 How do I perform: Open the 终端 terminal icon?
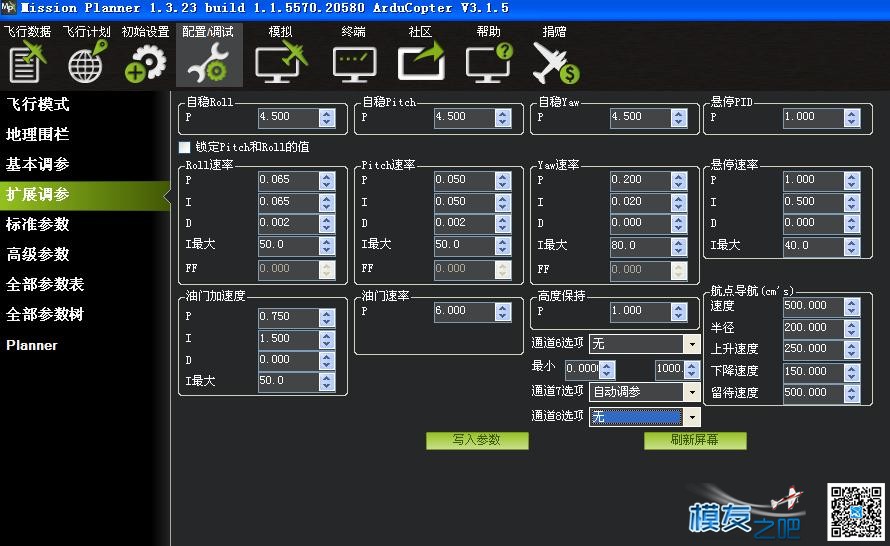coord(354,64)
